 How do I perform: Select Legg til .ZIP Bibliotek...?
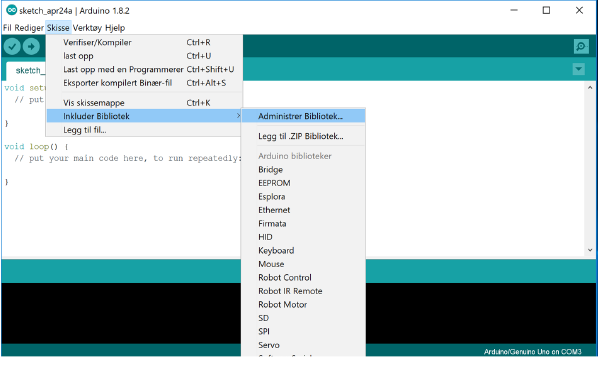[303, 136]
